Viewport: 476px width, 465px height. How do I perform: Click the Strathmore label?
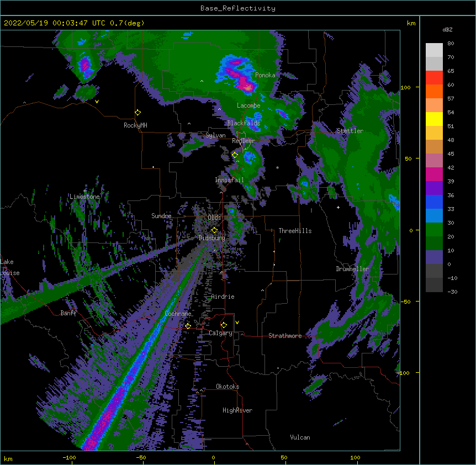point(285,336)
